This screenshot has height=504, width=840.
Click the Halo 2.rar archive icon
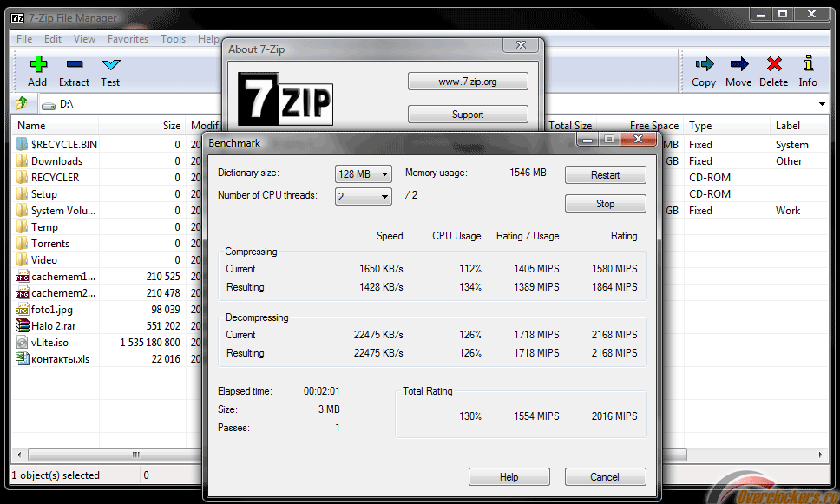(22, 325)
